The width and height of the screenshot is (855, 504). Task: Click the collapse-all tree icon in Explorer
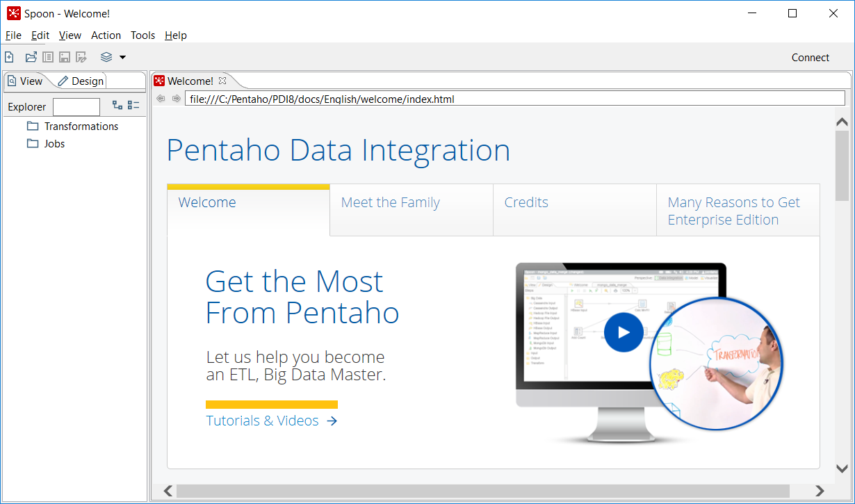pyautogui.click(x=133, y=106)
